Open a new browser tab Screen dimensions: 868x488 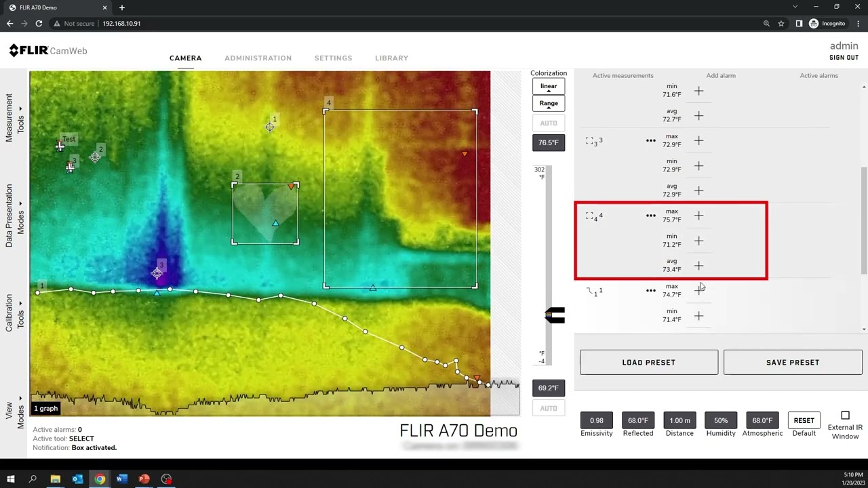pyautogui.click(x=122, y=7)
